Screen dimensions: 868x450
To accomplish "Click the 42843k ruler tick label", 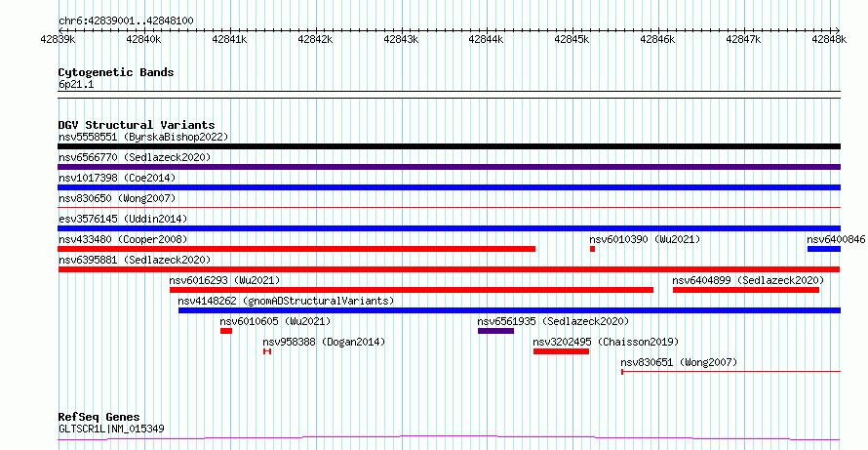I will coord(402,39).
